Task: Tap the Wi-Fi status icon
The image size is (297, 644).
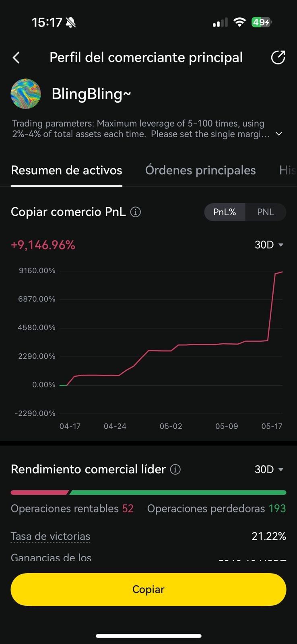Action: [239, 23]
